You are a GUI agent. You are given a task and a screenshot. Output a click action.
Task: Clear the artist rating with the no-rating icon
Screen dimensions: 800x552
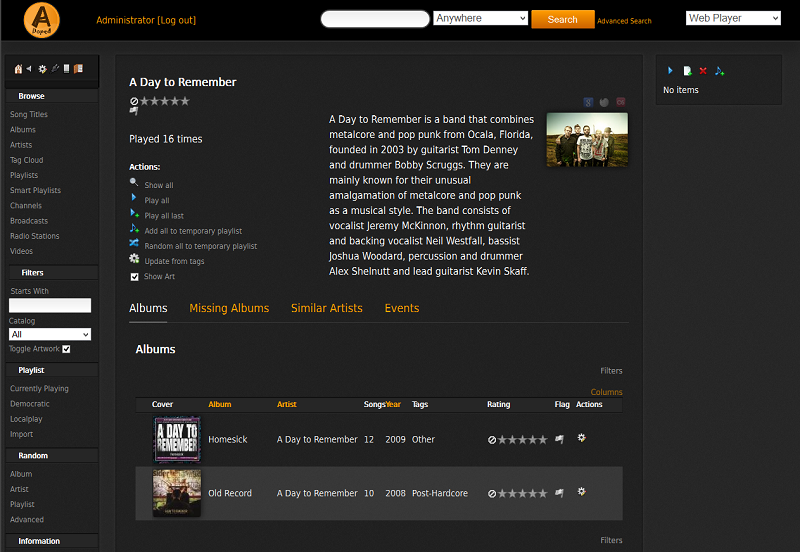(134, 101)
